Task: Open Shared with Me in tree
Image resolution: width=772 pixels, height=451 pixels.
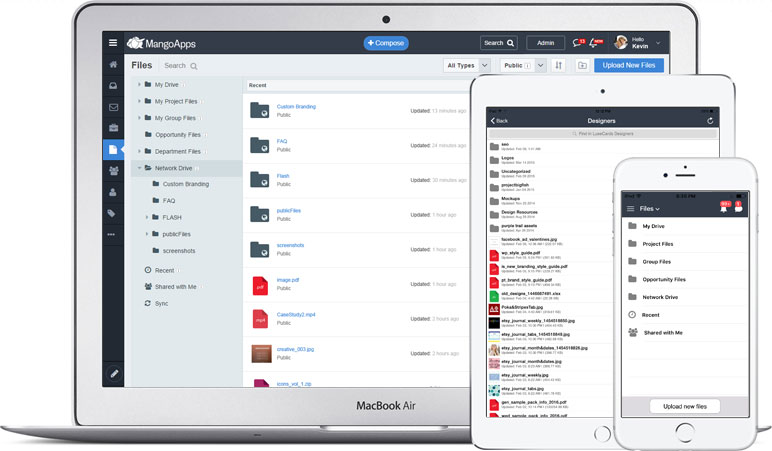Action: (x=175, y=287)
